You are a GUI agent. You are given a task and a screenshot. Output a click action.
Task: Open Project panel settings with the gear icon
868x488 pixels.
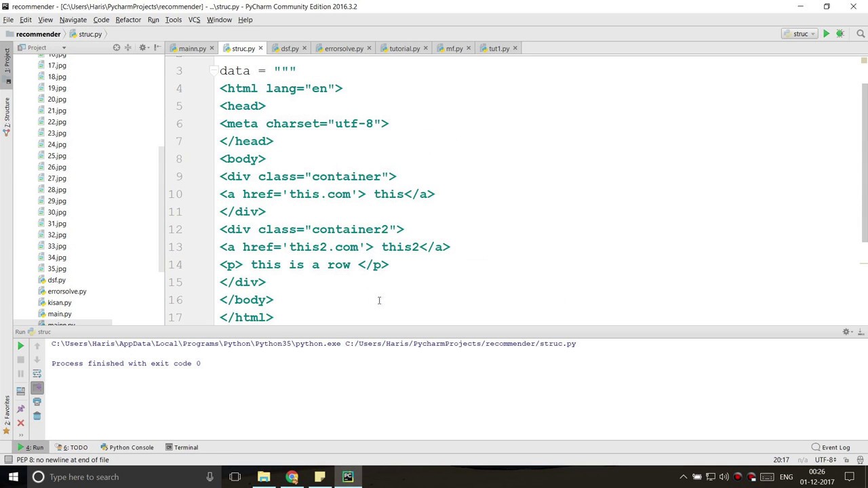(x=142, y=47)
